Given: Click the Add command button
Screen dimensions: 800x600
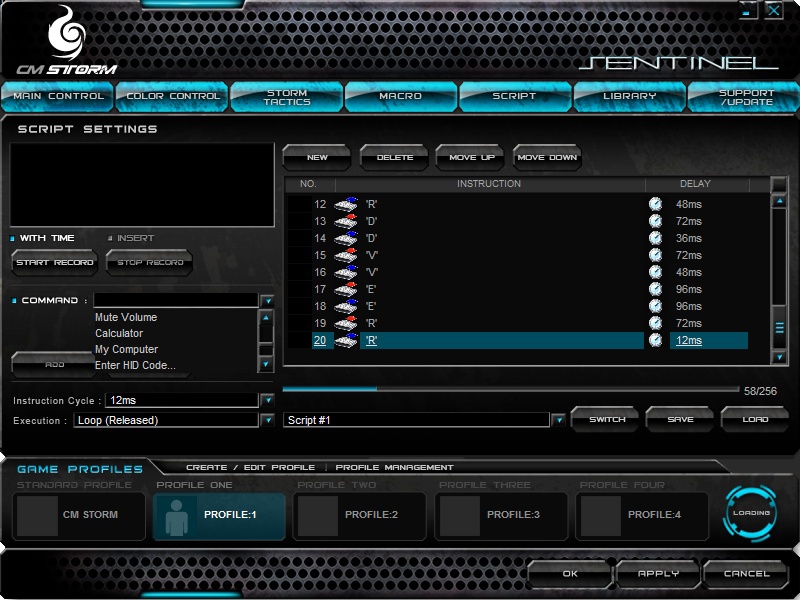Looking at the screenshot, I should (55, 364).
